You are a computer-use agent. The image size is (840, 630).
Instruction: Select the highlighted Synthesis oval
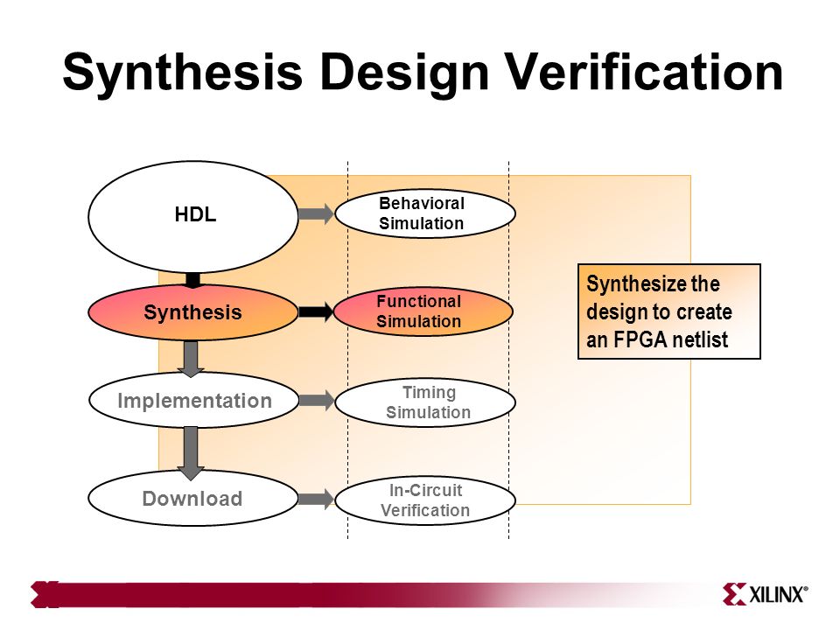pyautogui.click(x=192, y=312)
